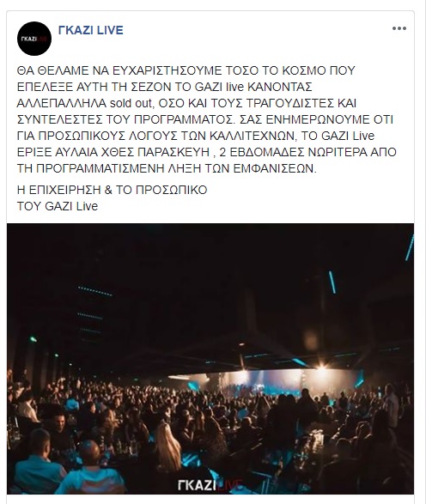The width and height of the screenshot is (426, 504).
Task: Click the blue light strip at photo's top-right
Action: click(410, 247)
